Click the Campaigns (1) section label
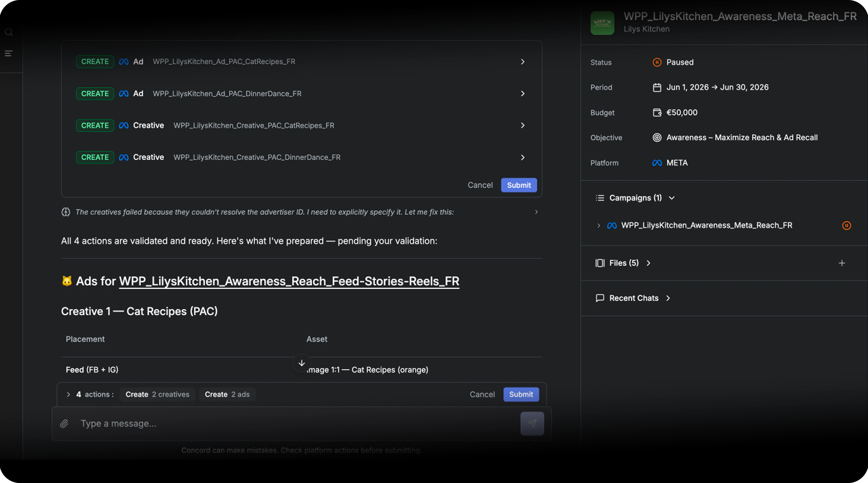Image resolution: width=868 pixels, height=483 pixels. point(636,198)
